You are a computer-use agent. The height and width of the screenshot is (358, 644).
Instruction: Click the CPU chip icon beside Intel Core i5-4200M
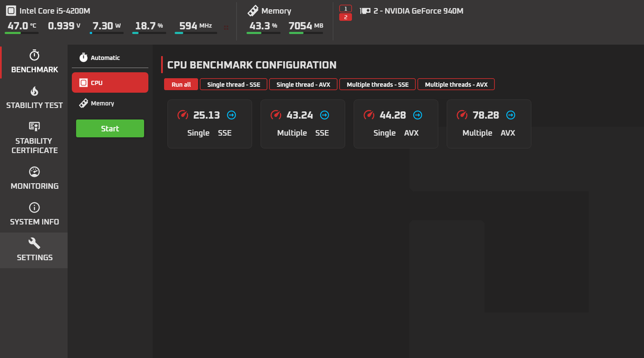pyautogui.click(x=11, y=11)
